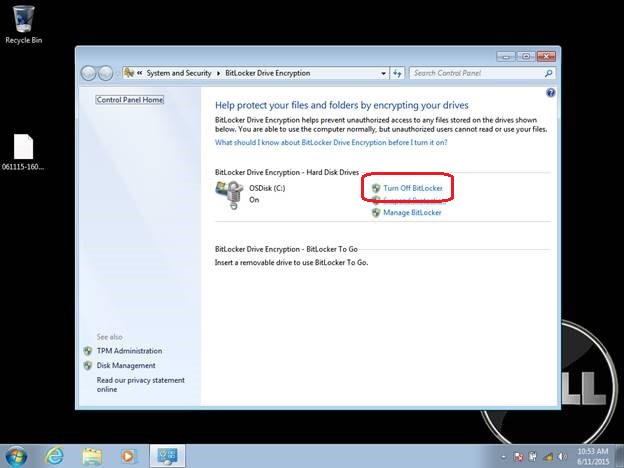Click the Control Panel taskbar button
The height and width of the screenshot is (468, 624).
pos(167,456)
